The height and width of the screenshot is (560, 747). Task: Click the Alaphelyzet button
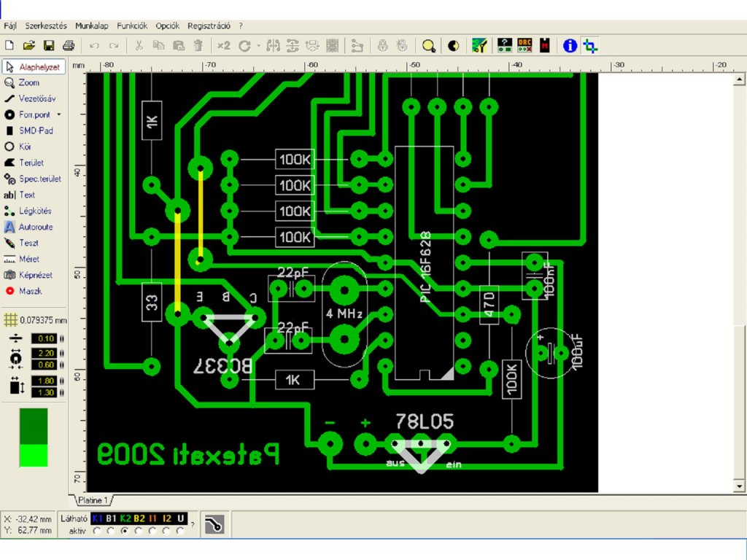tap(34, 66)
